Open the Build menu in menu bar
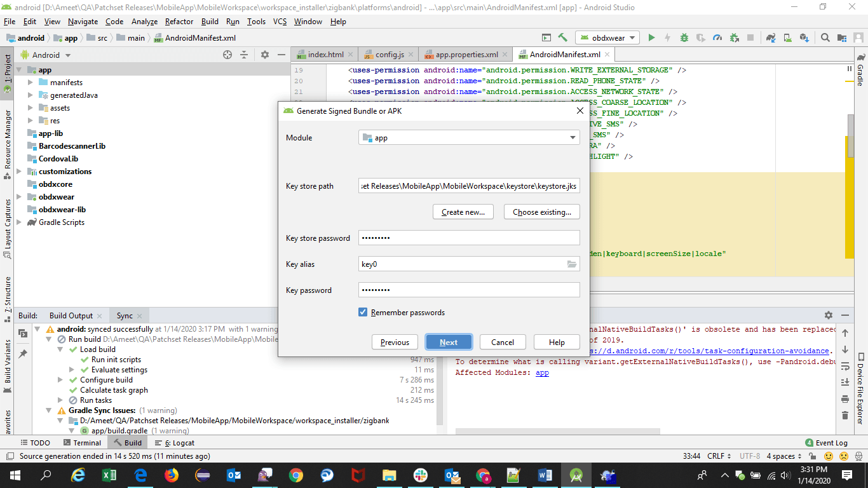This screenshot has width=868, height=488. tap(210, 22)
